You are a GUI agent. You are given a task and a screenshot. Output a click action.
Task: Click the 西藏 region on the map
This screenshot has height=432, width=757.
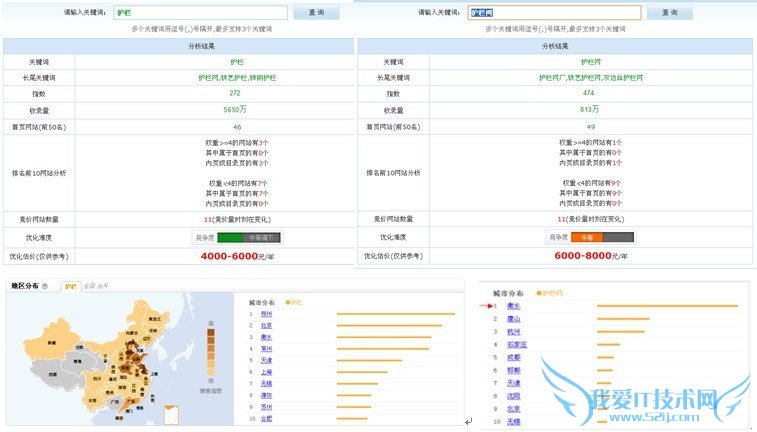pos(53,374)
